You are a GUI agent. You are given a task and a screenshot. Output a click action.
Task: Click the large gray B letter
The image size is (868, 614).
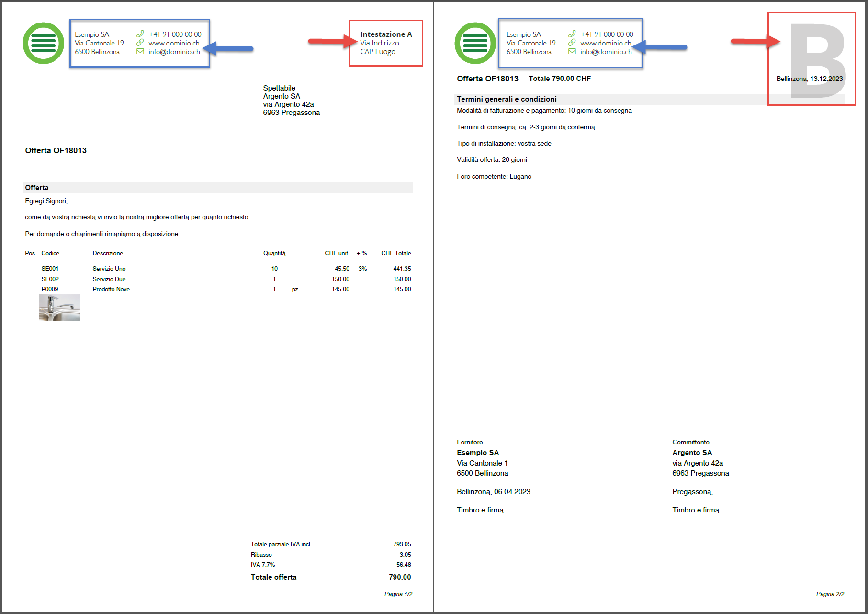(x=817, y=60)
